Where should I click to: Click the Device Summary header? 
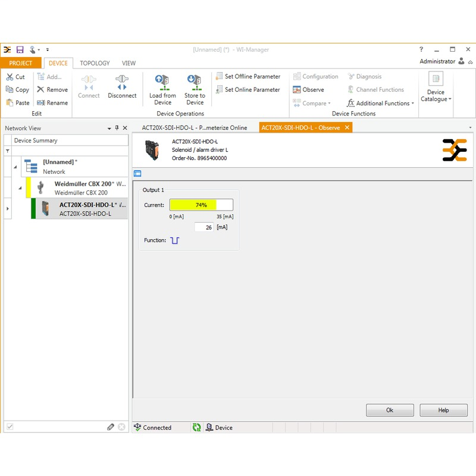pyautogui.click(x=70, y=140)
